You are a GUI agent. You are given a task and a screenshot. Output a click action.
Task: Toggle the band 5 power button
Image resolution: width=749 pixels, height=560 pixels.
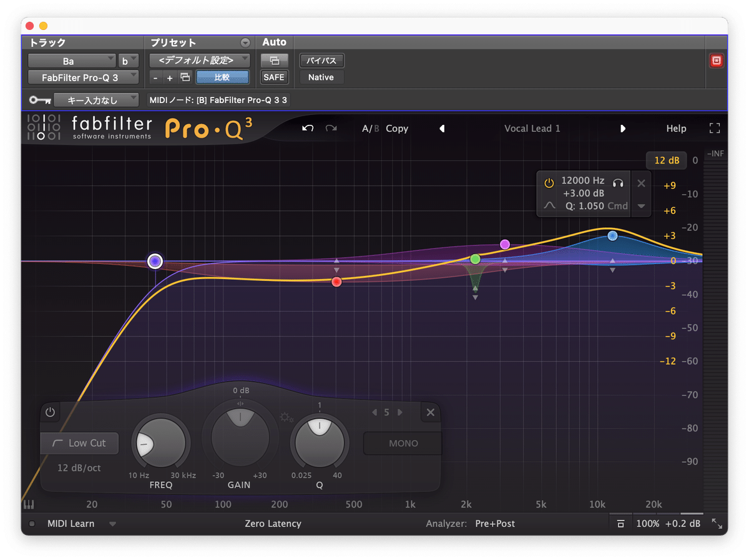(51, 412)
